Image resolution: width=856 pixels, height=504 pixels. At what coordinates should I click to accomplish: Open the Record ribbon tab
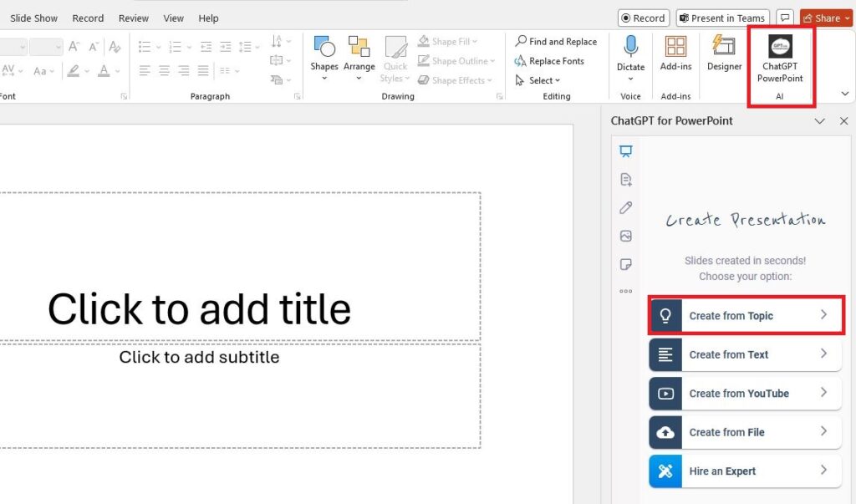point(88,18)
